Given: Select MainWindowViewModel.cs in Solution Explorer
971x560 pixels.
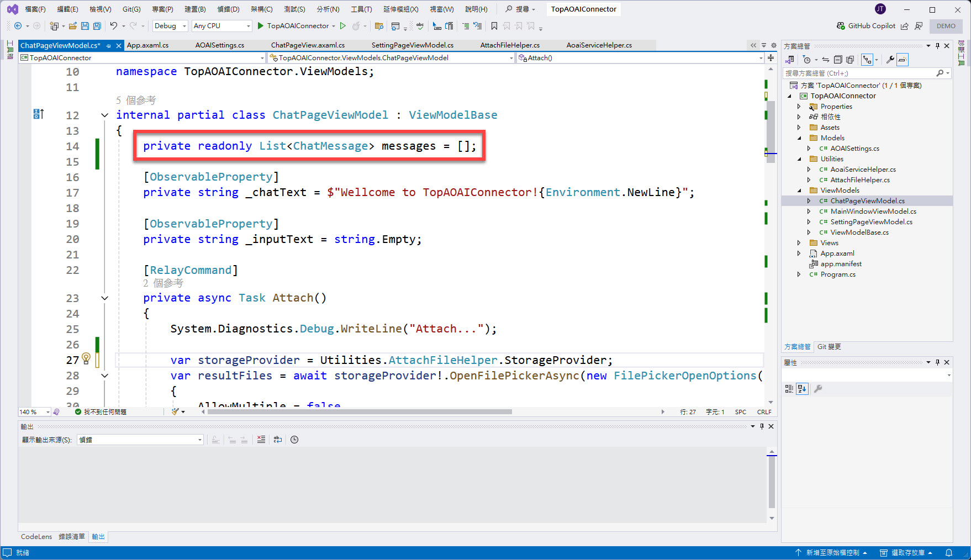Looking at the screenshot, I should 873,212.
